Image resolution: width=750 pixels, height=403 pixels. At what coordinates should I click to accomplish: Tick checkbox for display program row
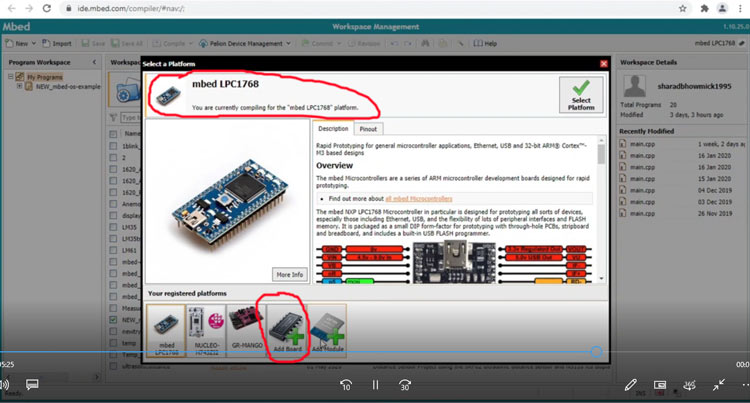(113, 215)
